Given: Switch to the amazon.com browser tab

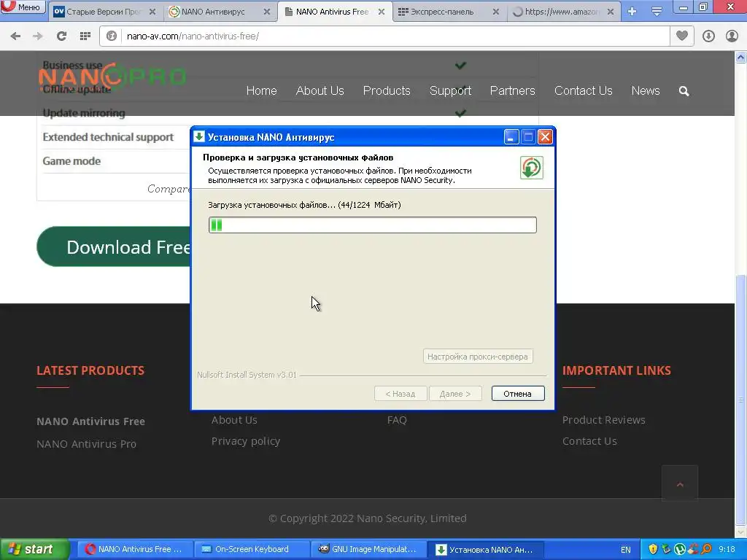Looking at the screenshot, I should 564,12.
